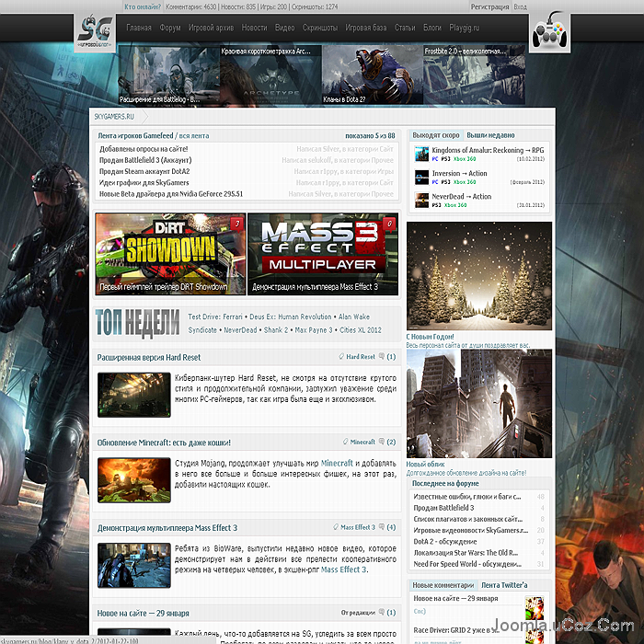Click red comment badge on Mass Effect 3 banner
The height and width of the screenshot is (644, 644).
pos(389,224)
